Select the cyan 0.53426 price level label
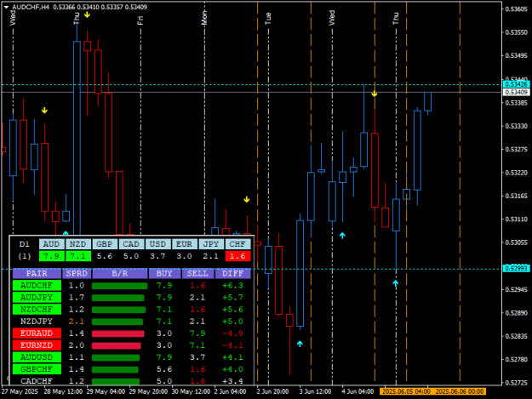 (x=516, y=84)
